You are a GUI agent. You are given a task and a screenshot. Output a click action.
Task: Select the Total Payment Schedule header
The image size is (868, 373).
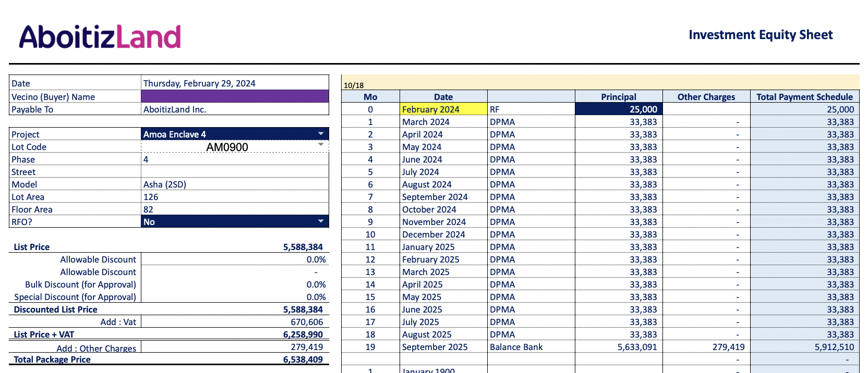[x=804, y=97]
